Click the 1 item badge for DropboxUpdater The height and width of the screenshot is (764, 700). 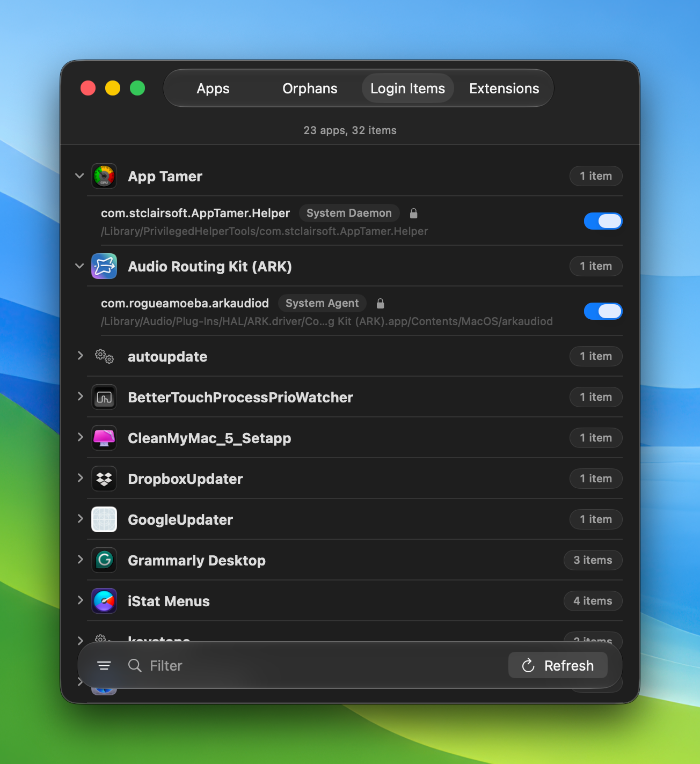[x=596, y=479]
